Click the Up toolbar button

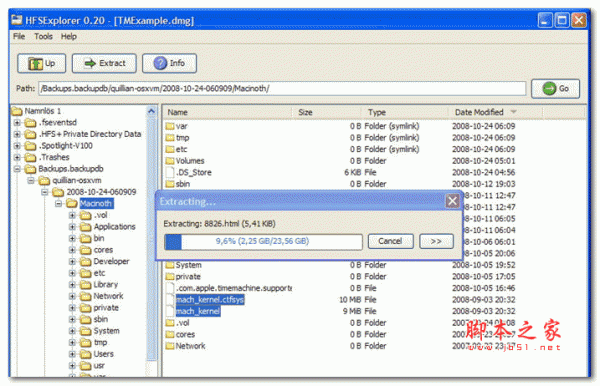tap(41, 63)
